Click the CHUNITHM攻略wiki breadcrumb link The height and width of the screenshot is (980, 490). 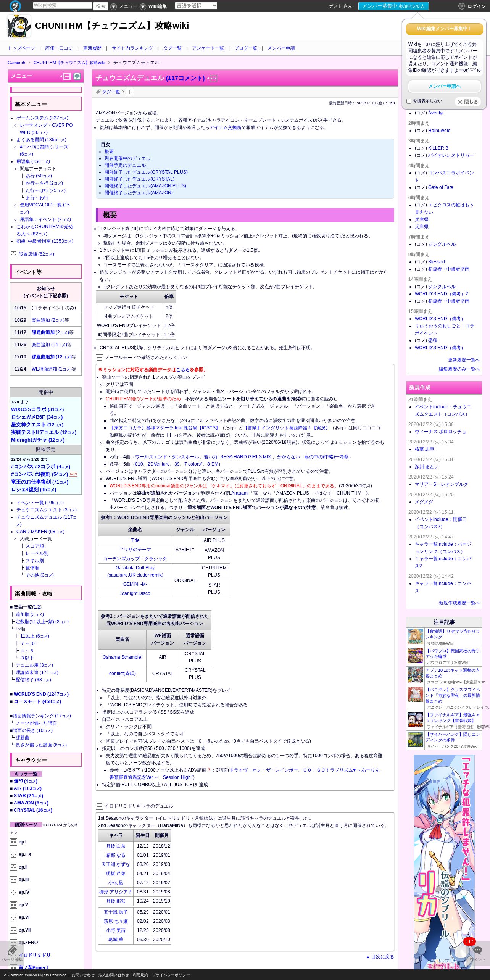69,63
